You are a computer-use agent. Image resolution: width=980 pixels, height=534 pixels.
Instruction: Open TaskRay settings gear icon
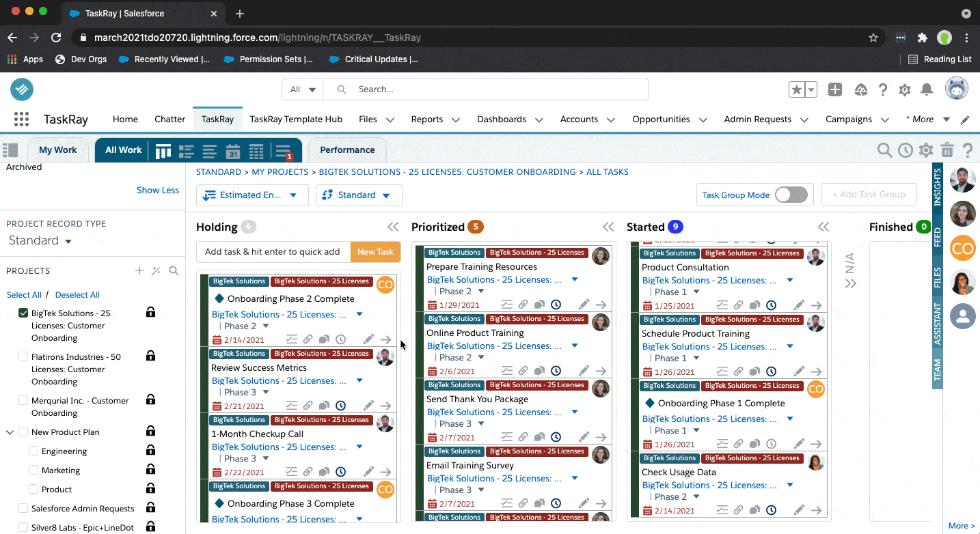tap(926, 150)
